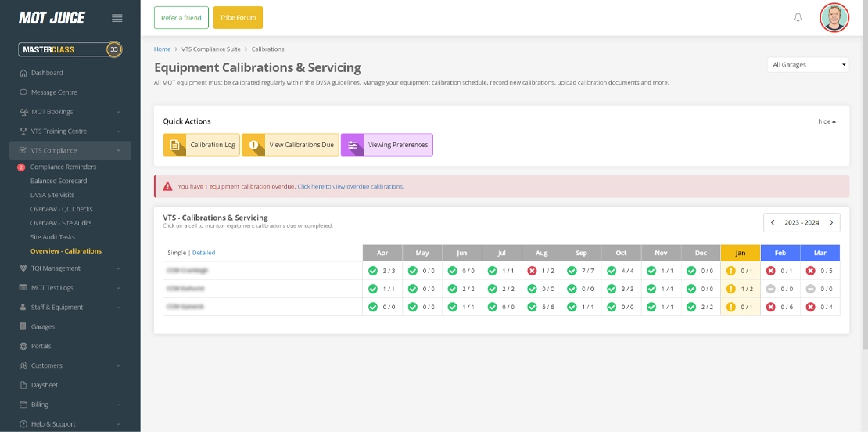The height and width of the screenshot is (432, 868).
Task: Click the MOT JUICE logo
Action: (52, 18)
